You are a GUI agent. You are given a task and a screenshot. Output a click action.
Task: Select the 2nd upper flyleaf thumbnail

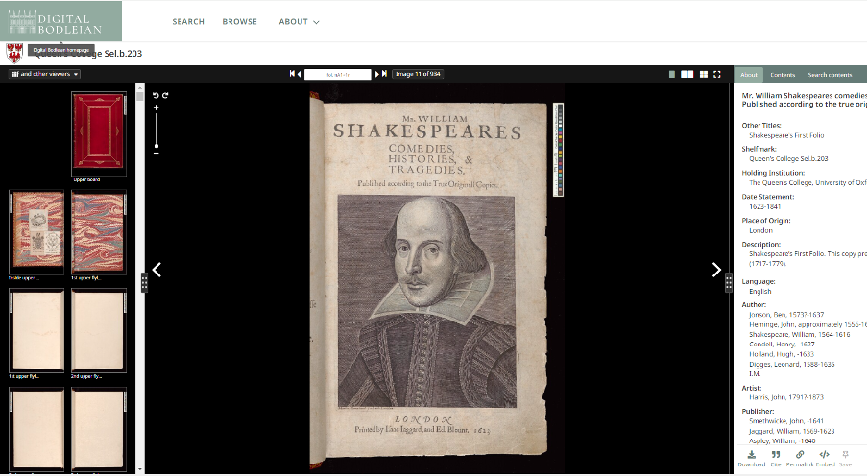[x=99, y=330]
